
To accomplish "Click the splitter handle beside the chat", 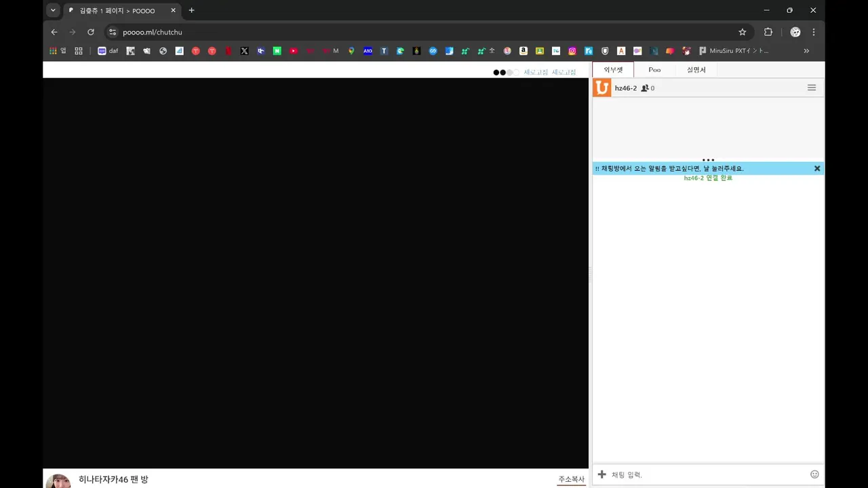I will click(590, 274).
